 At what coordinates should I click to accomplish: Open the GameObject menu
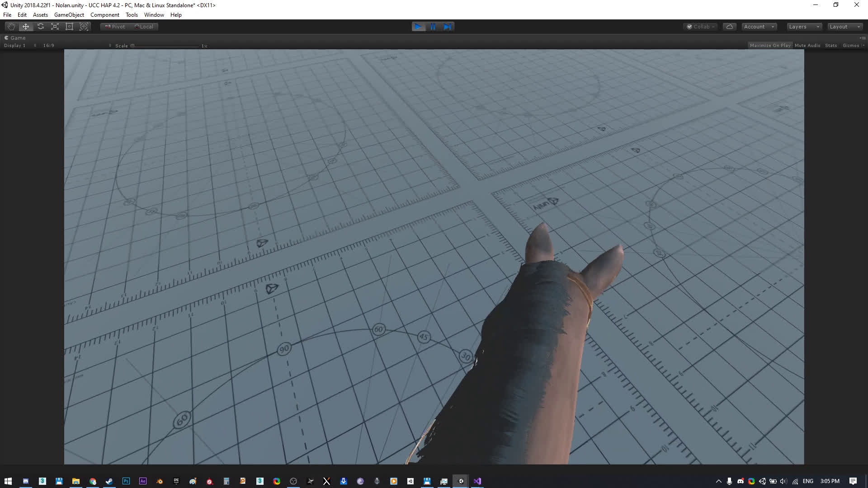click(69, 15)
